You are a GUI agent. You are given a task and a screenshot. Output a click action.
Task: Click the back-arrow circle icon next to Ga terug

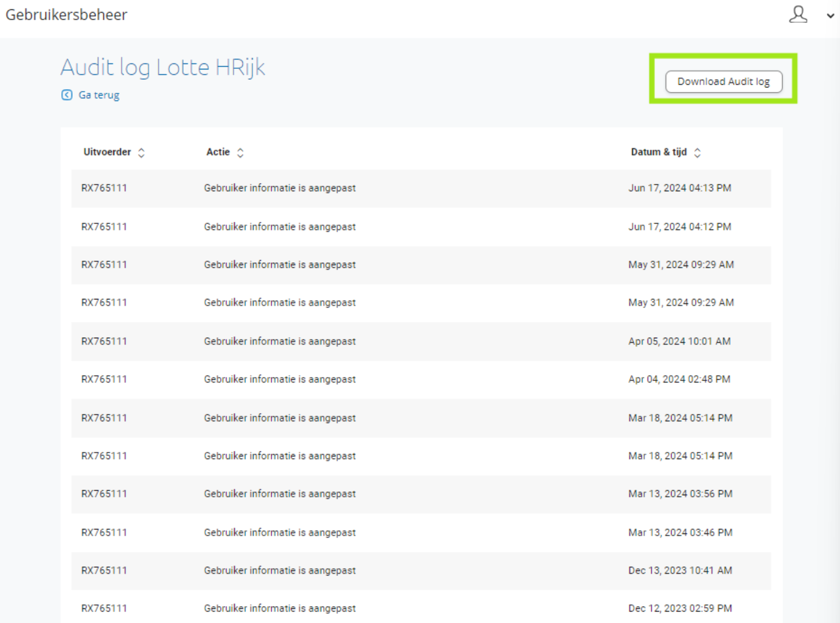pos(66,95)
